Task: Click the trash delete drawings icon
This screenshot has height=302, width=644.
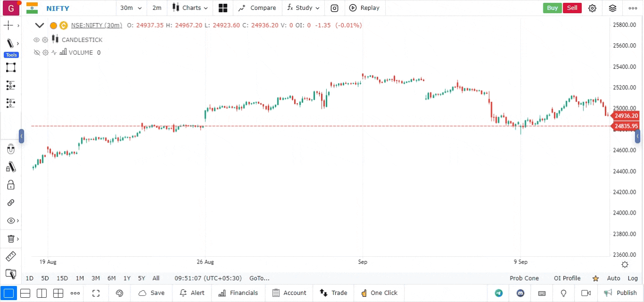Action: point(10,239)
